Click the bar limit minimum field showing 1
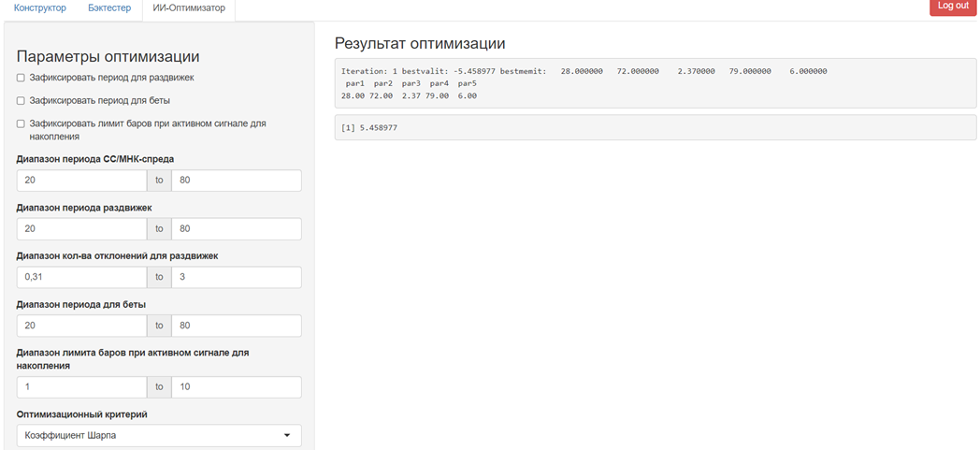980x450 pixels. (x=82, y=387)
